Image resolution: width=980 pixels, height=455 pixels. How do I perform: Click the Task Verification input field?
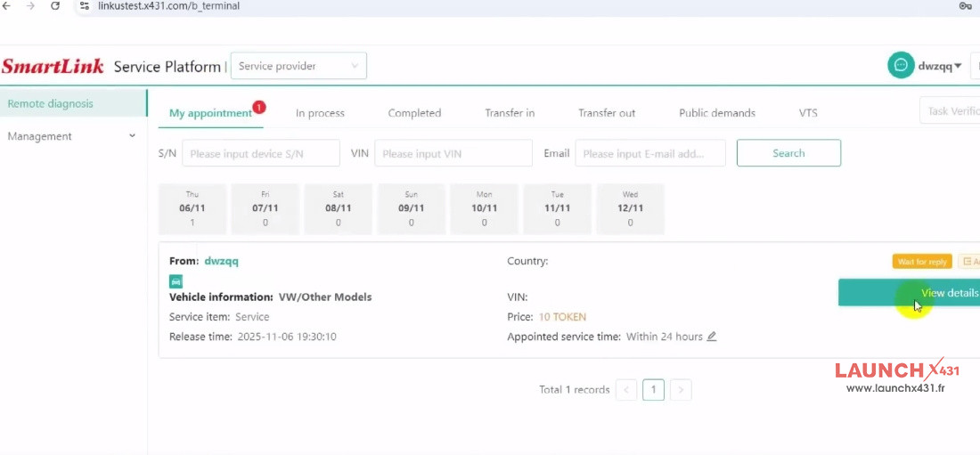pyautogui.click(x=950, y=110)
